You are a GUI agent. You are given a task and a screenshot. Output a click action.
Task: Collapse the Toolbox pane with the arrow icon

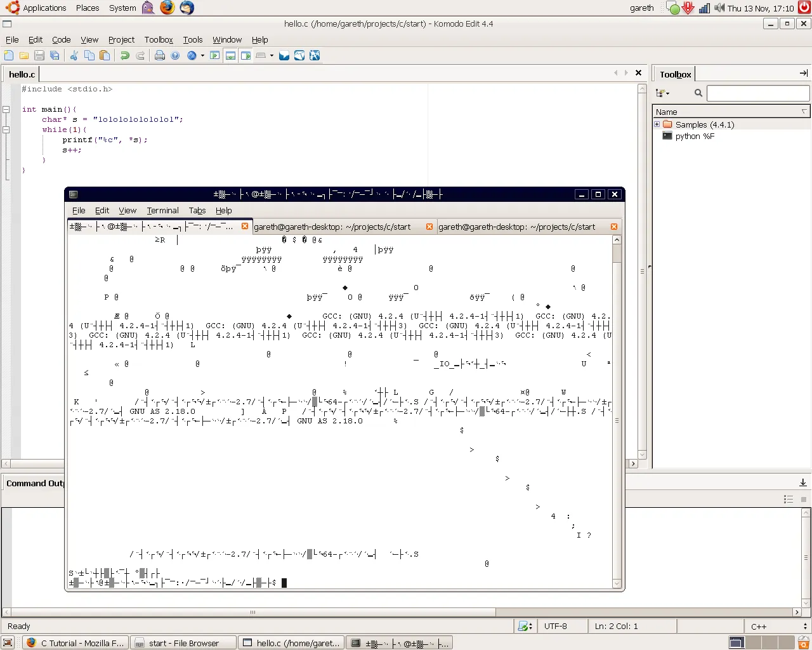click(804, 73)
